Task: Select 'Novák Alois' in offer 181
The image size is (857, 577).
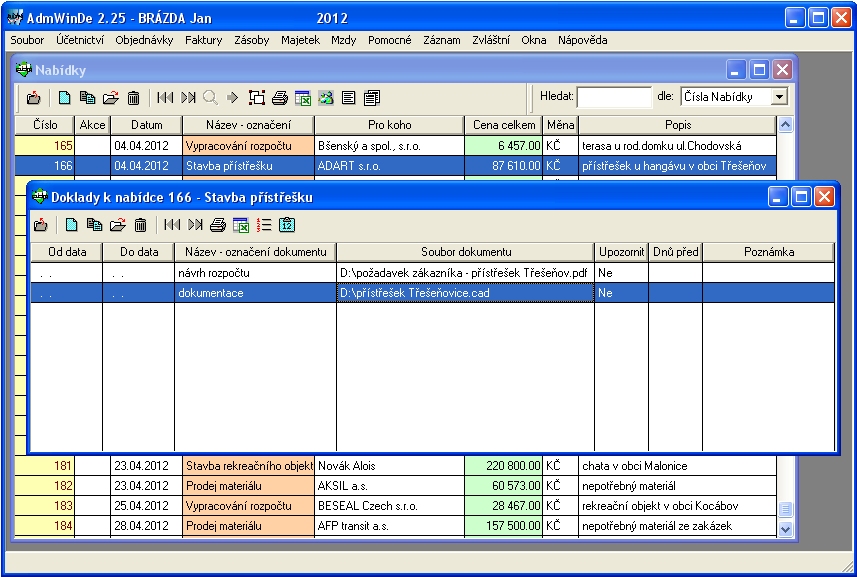Action: pos(390,466)
